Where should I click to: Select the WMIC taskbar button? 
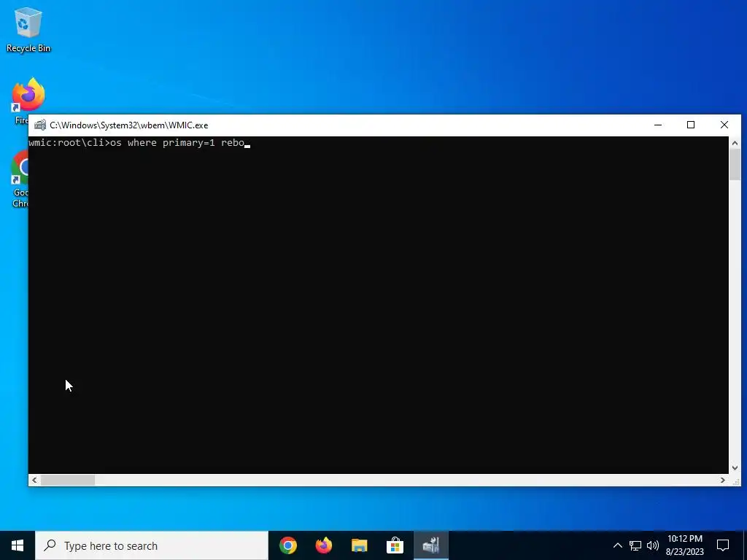click(430, 545)
